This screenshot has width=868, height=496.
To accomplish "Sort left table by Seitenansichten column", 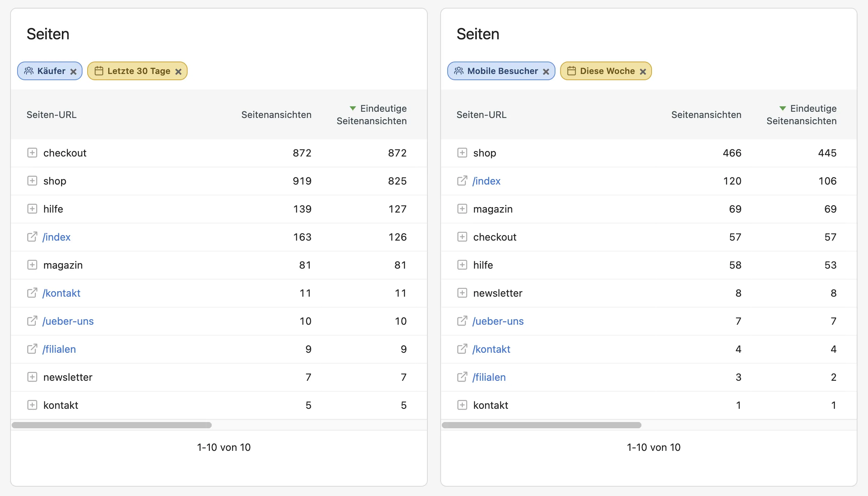I will pyautogui.click(x=276, y=115).
